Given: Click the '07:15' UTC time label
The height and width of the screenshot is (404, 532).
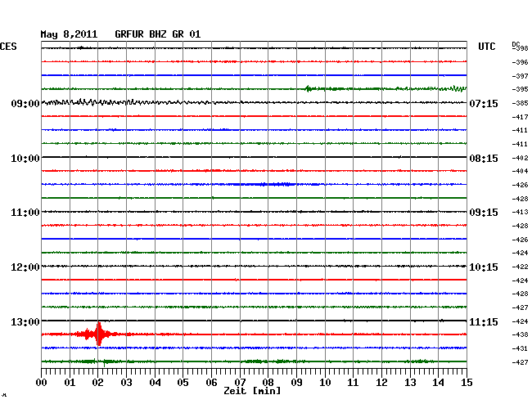Looking at the screenshot, I should [x=484, y=103].
